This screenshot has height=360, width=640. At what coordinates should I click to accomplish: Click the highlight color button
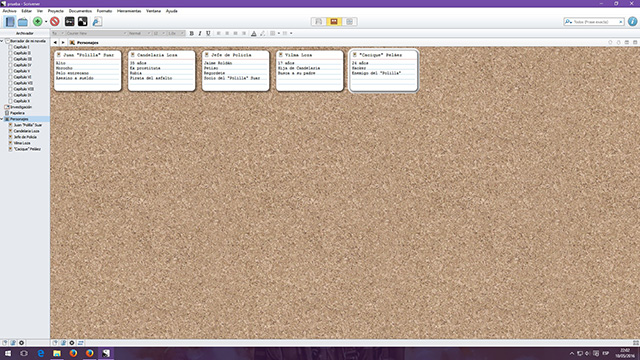point(262,33)
